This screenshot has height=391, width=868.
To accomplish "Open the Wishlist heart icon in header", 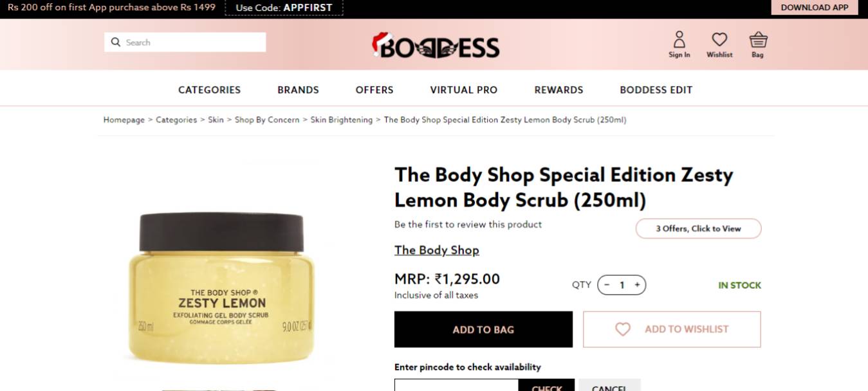I will point(719,40).
